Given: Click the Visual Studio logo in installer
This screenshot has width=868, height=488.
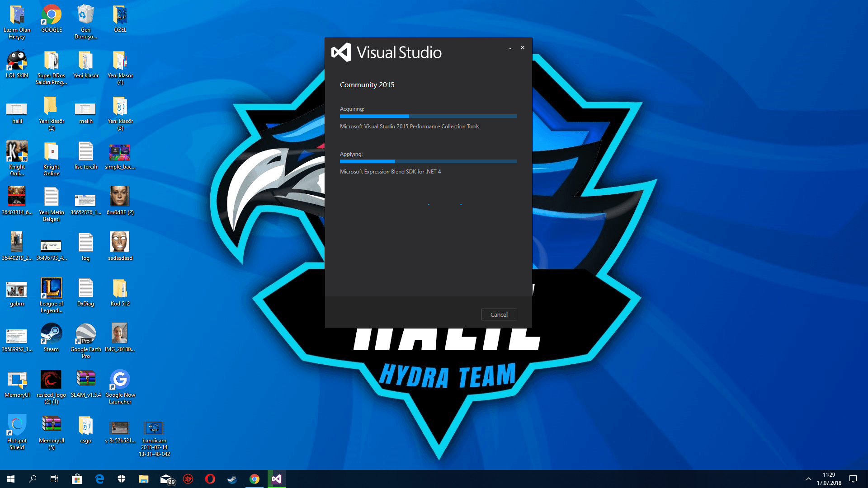Looking at the screenshot, I should (x=387, y=52).
